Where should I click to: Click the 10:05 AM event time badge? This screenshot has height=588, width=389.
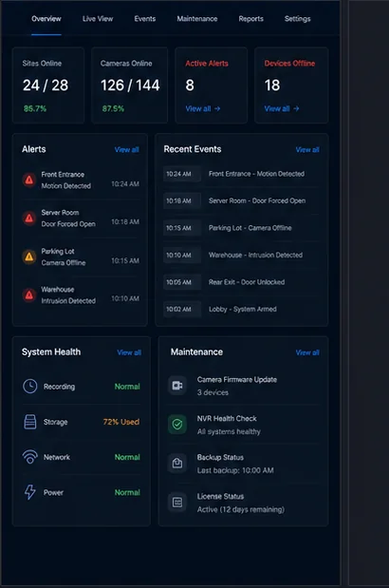(x=182, y=282)
